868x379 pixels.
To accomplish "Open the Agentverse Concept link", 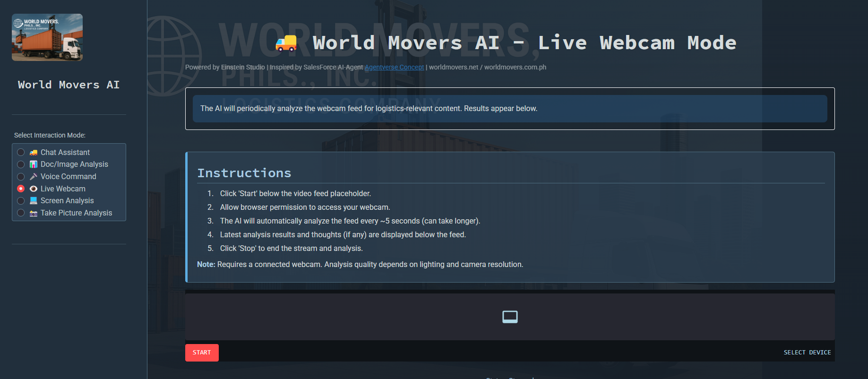I will click(x=394, y=67).
